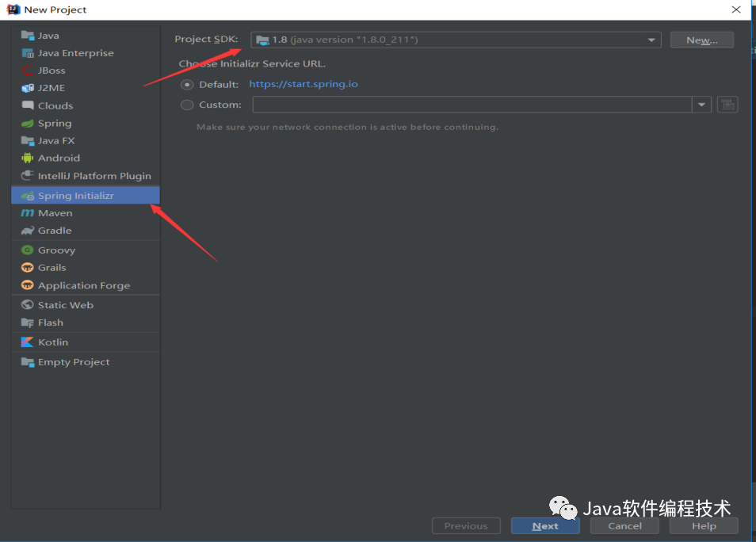Click the Static Web globe icon
This screenshot has height=542, width=756.
[x=28, y=305]
